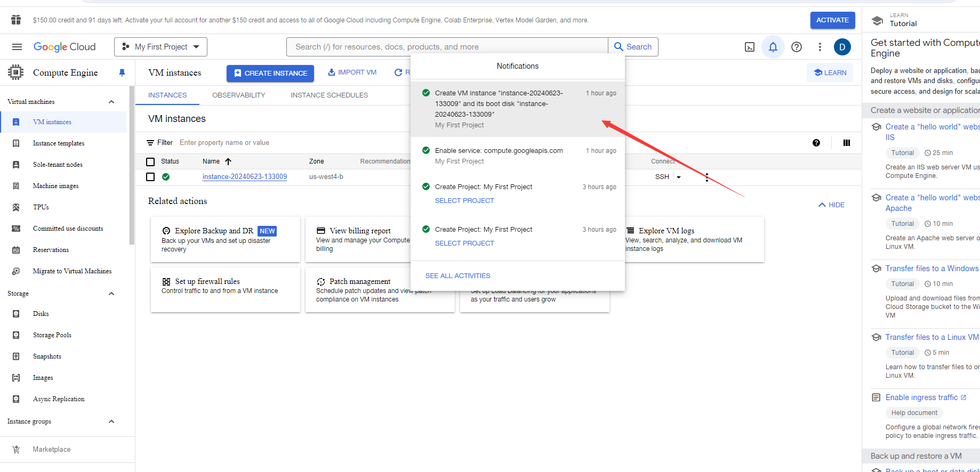The width and height of the screenshot is (980, 472).
Task: Open TPUs in the sidebar
Action: point(41,207)
